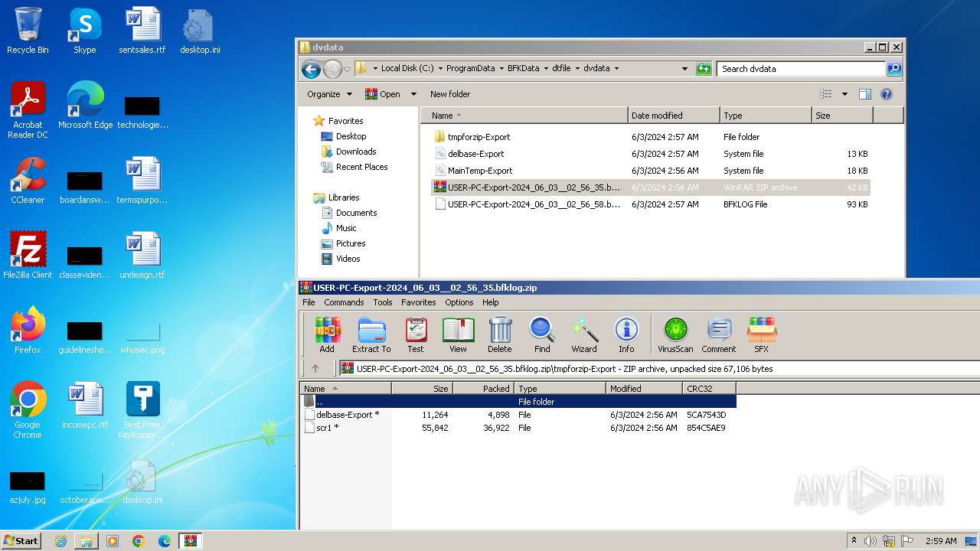
Task: Select Best Free Keylogger desktop icon
Action: pos(142,410)
